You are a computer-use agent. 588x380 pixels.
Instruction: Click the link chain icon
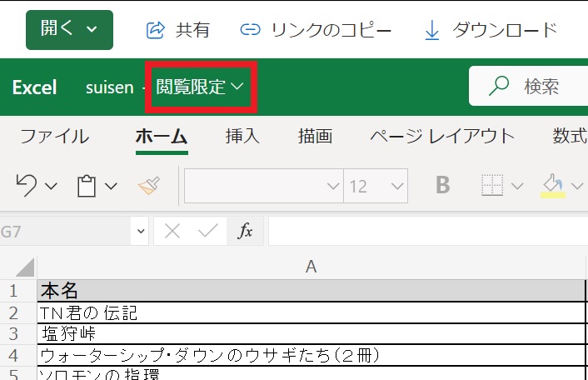[x=250, y=29]
